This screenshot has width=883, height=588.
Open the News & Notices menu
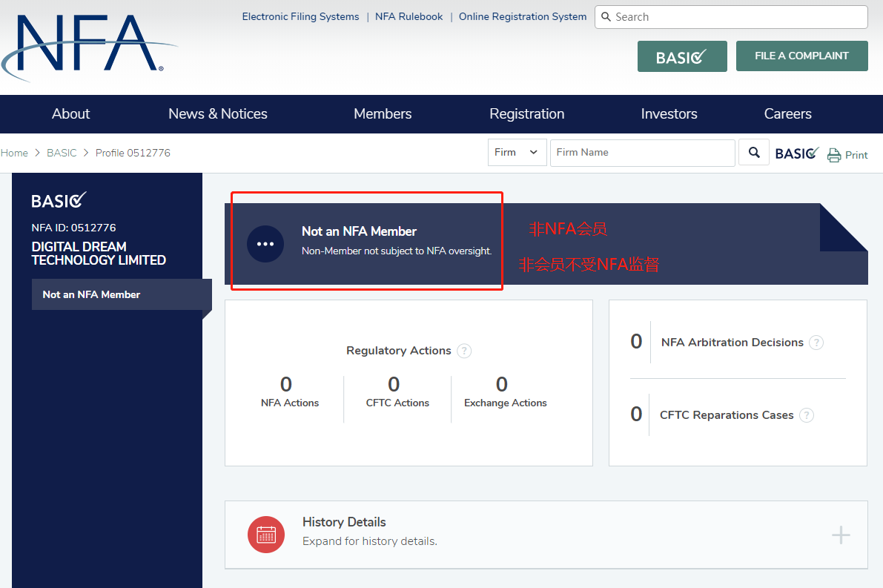[218, 113]
